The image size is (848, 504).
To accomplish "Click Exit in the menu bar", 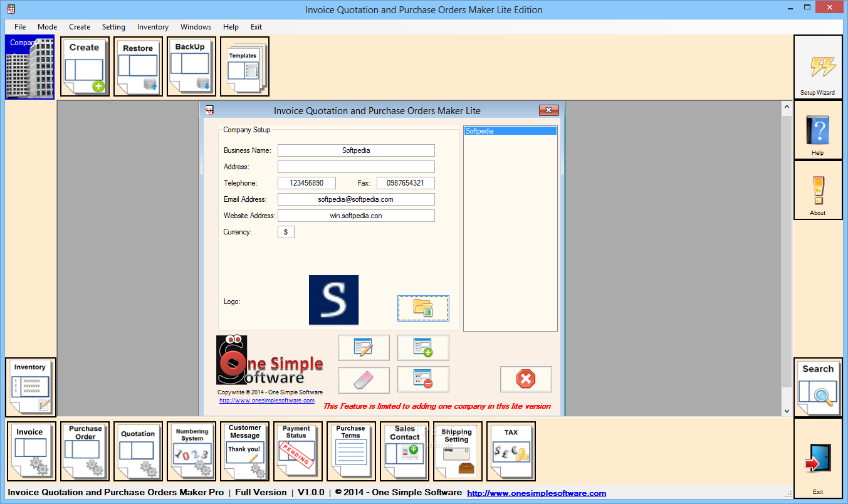I will tap(256, 27).
